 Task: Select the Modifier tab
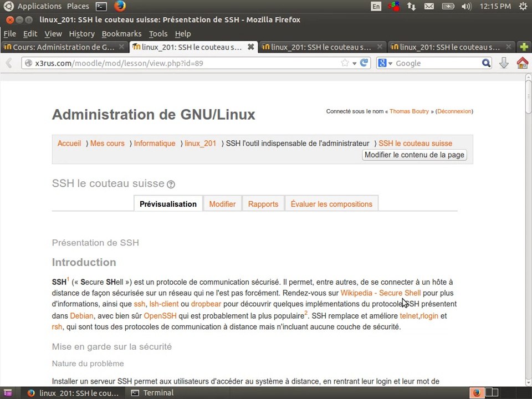(x=222, y=203)
